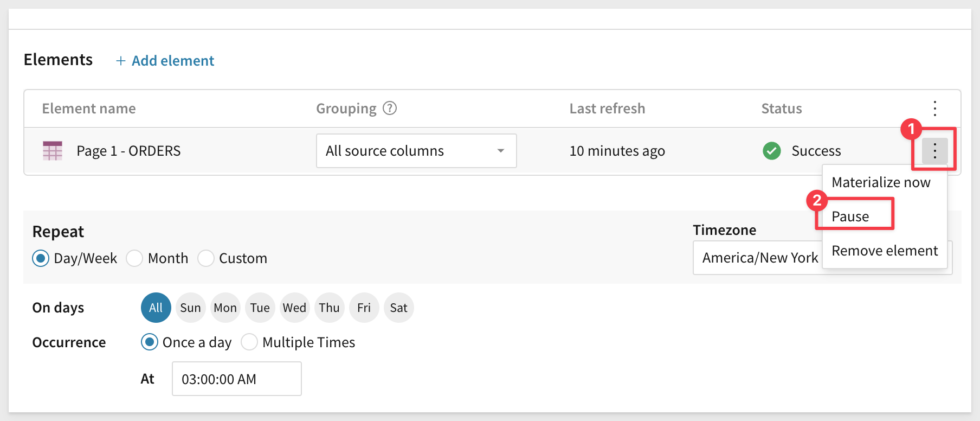The image size is (980, 421).
Task: Choose Materialize now from the menu
Action: point(881,182)
